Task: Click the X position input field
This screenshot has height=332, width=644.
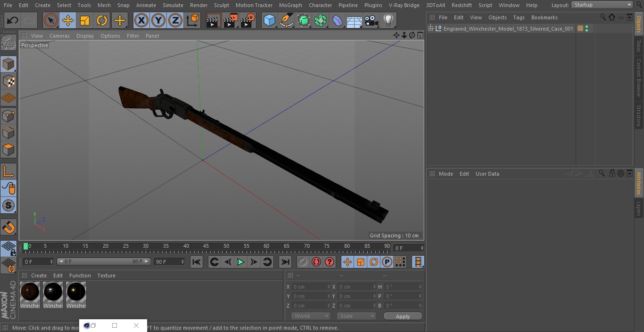Action: pyautogui.click(x=312, y=287)
